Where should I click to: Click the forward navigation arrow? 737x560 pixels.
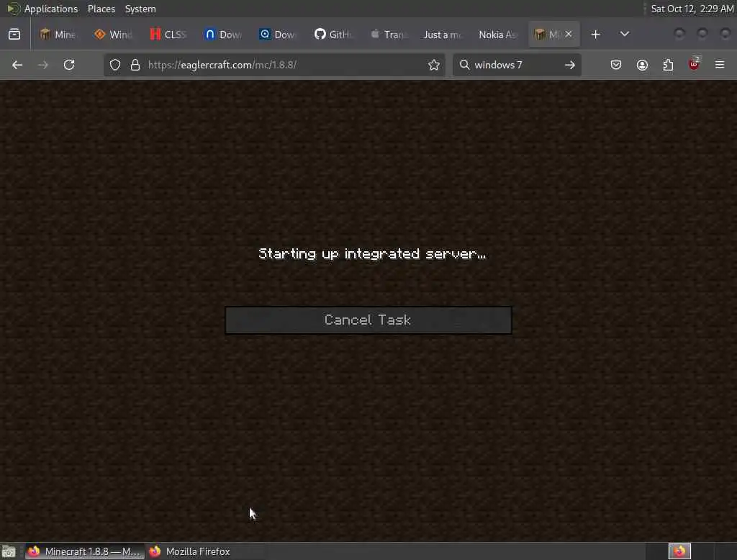(43, 65)
